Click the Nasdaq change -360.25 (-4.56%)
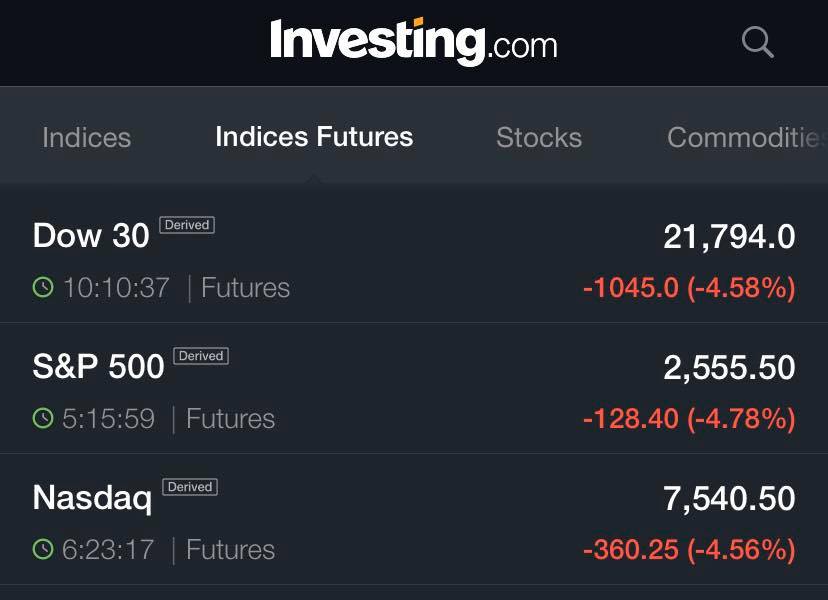 [689, 549]
